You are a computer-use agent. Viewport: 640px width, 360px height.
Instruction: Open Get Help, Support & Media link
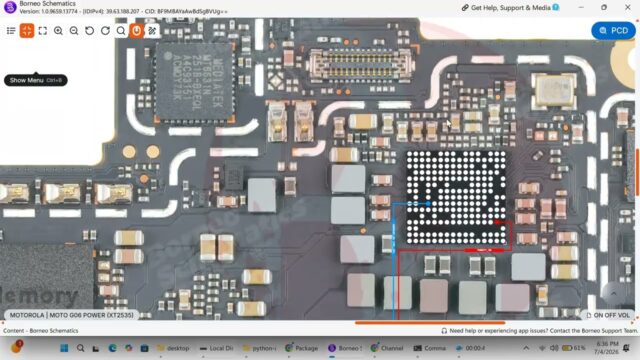tap(510, 7)
